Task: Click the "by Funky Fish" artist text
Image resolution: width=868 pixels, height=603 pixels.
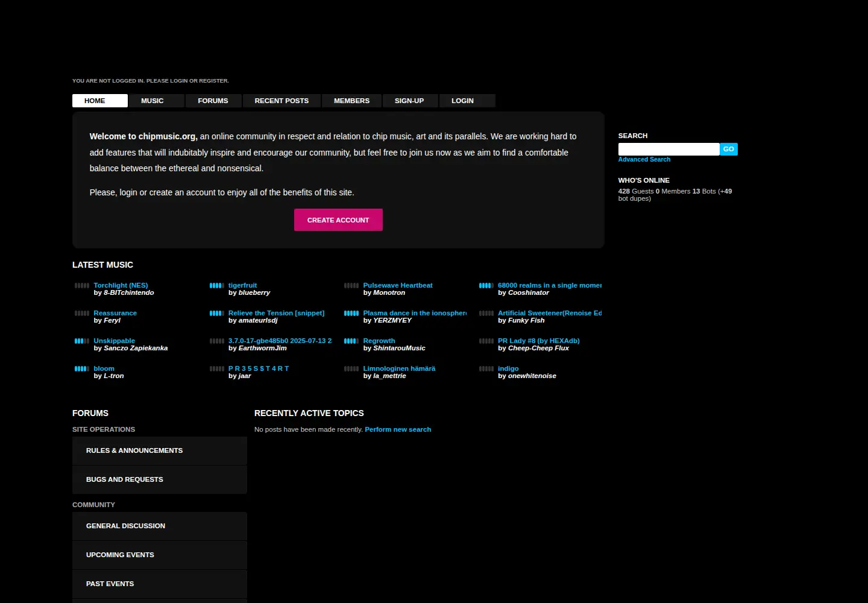Action: coord(521,321)
